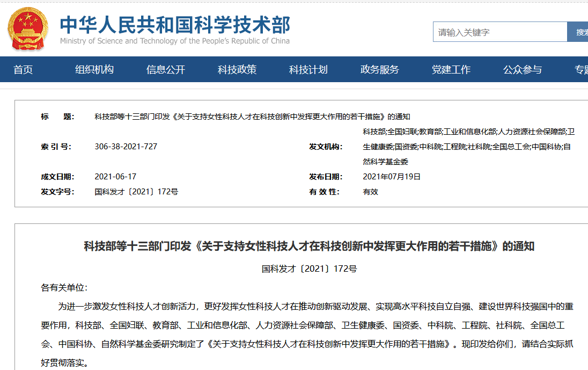Click the national emblem logo
The width and height of the screenshot is (588, 370).
(28, 30)
